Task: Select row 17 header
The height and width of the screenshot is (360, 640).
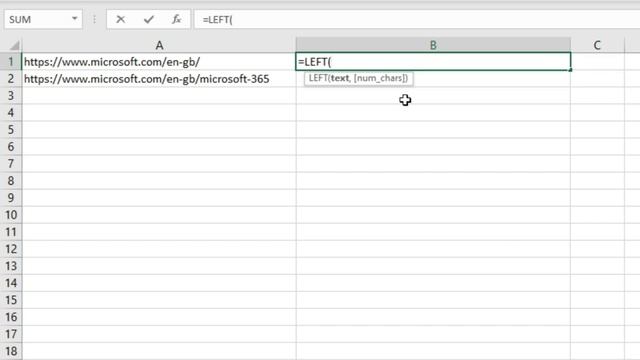Action: pyautogui.click(x=11, y=334)
